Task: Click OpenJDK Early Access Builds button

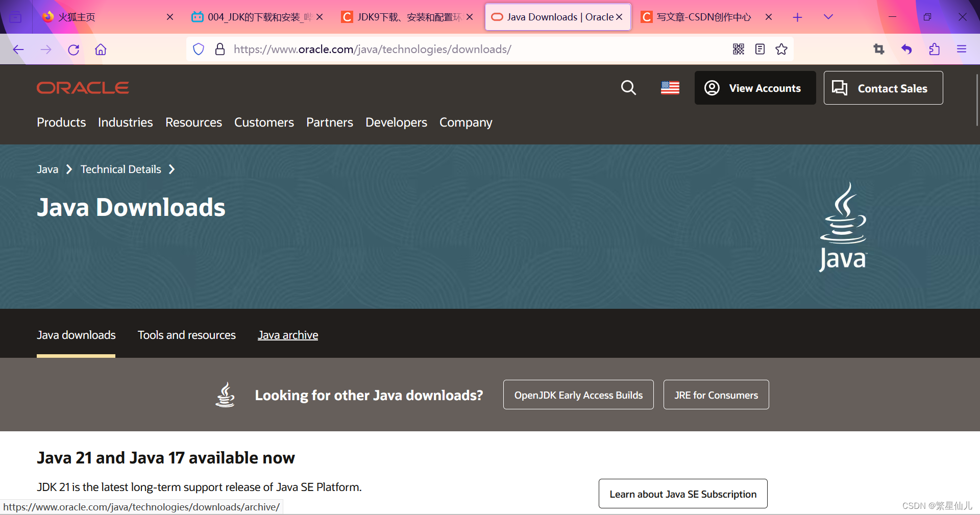Action: point(578,395)
